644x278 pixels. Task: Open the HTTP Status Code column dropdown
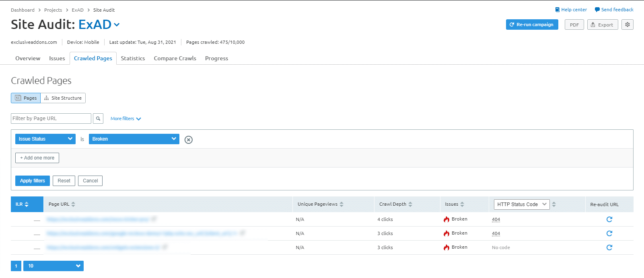pyautogui.click(x=522, y=204)
